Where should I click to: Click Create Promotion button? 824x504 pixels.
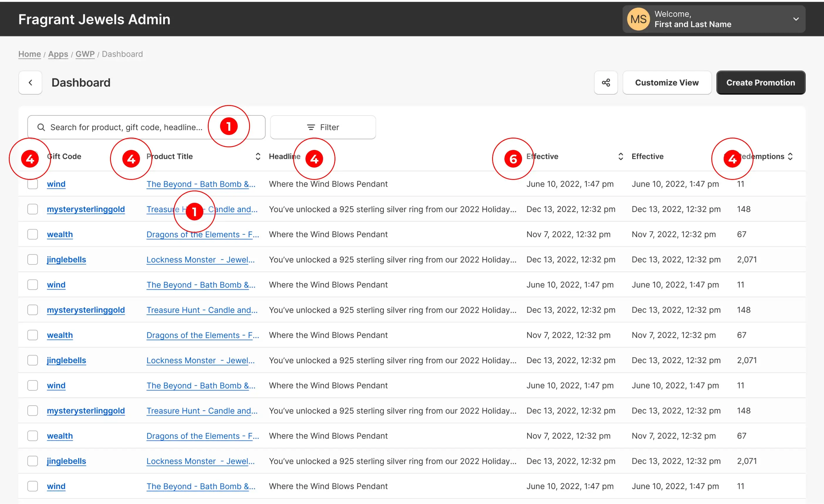(x=760, y=82)
